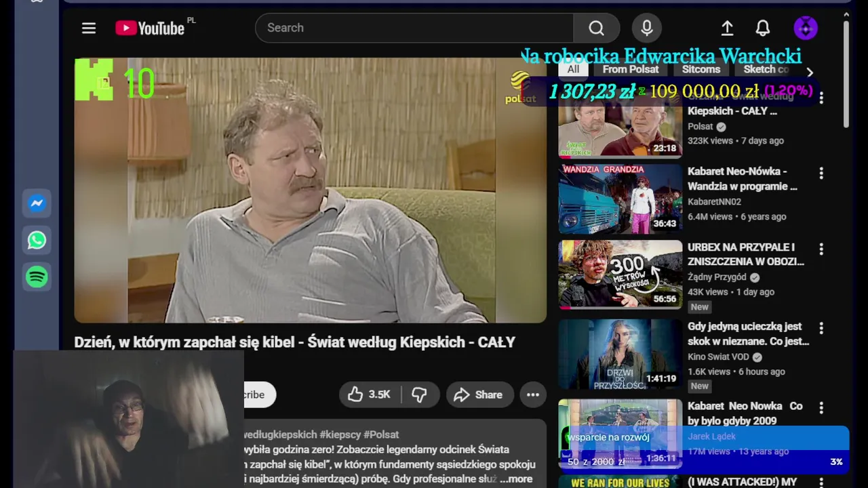
Task: Click the magnifier search button
Action: tap(596, 28)
